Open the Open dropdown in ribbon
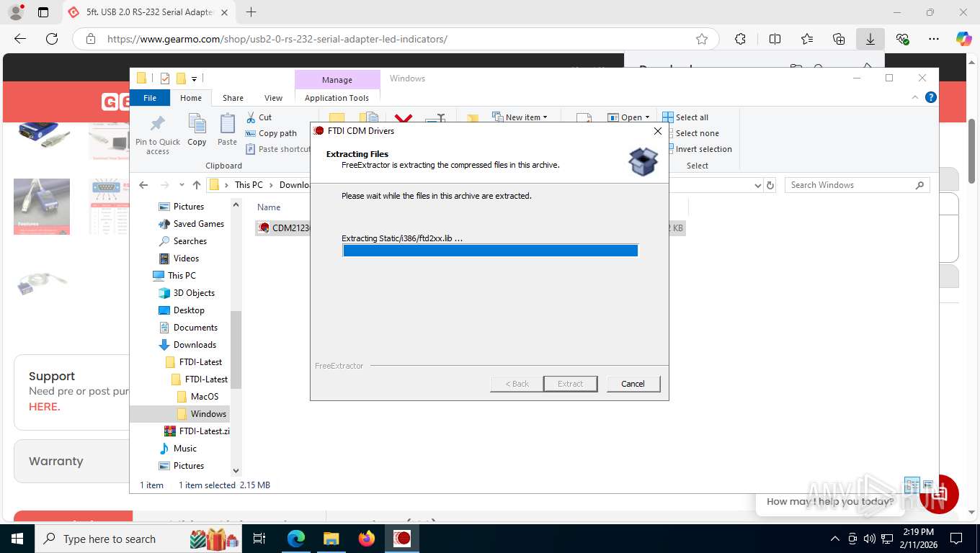Viewport: 980px width, 553px height. 628,117
